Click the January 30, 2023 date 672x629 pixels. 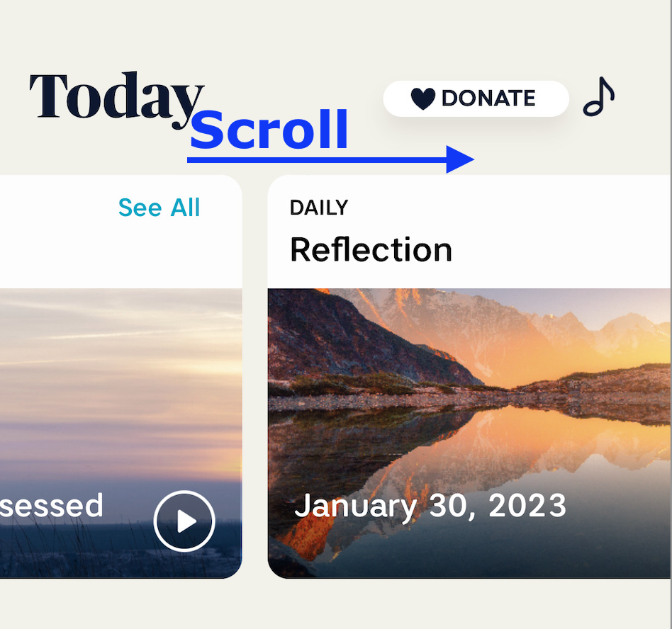(x=430, y=506)
